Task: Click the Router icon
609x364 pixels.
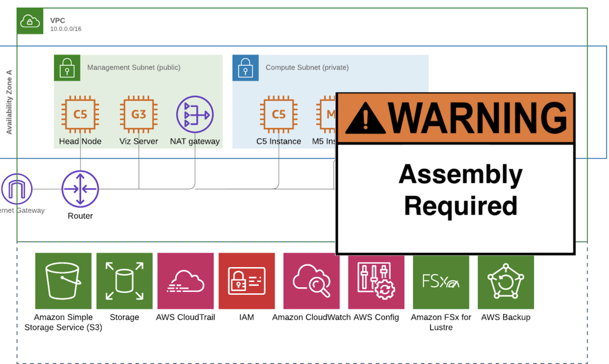Action: pos(80,189)
